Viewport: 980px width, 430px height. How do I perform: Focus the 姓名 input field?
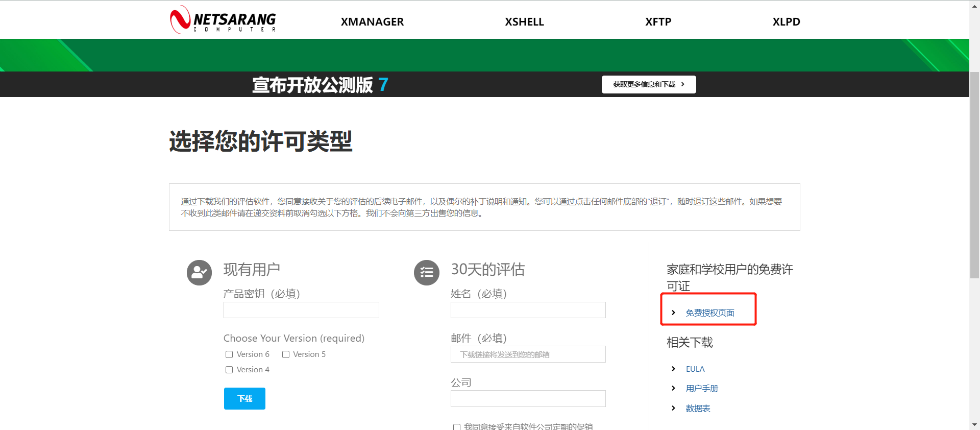pyautogui.click(x=528, y=310)
